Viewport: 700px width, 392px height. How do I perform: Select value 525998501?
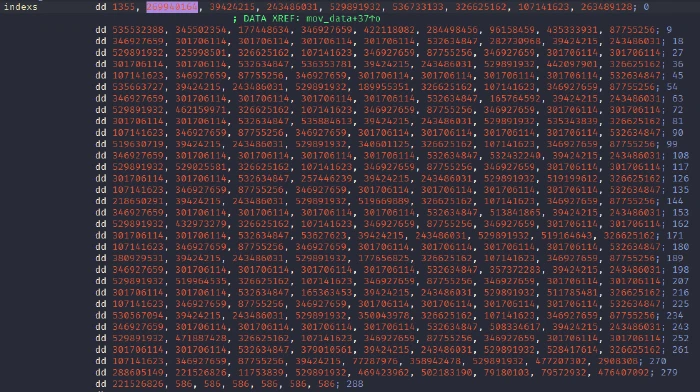click(201, 53)
